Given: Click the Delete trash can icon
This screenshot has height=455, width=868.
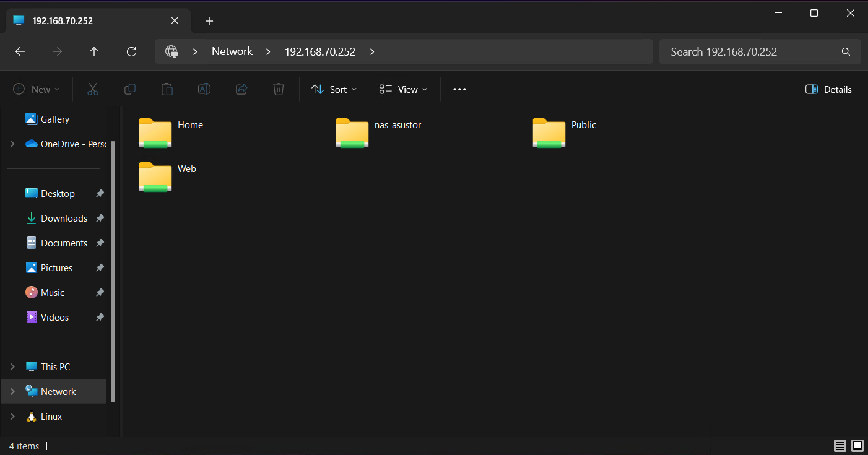Looking at the screenshot, I should click(279, 89).
